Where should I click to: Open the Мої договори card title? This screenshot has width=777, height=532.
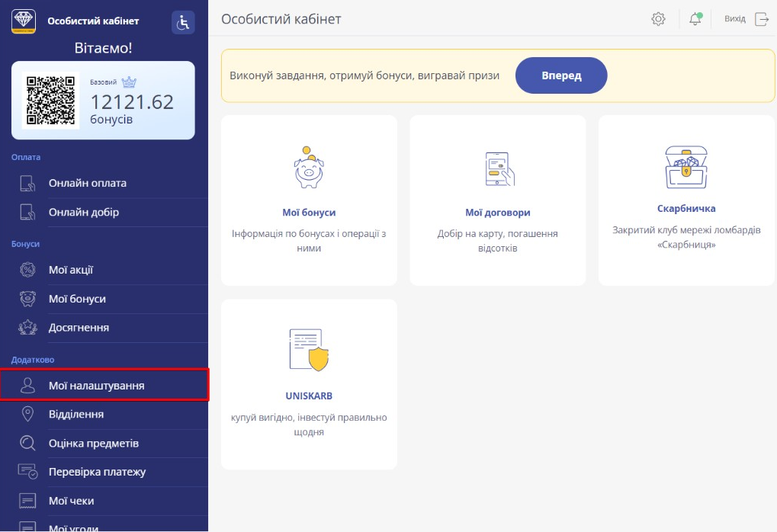point(497,213)
